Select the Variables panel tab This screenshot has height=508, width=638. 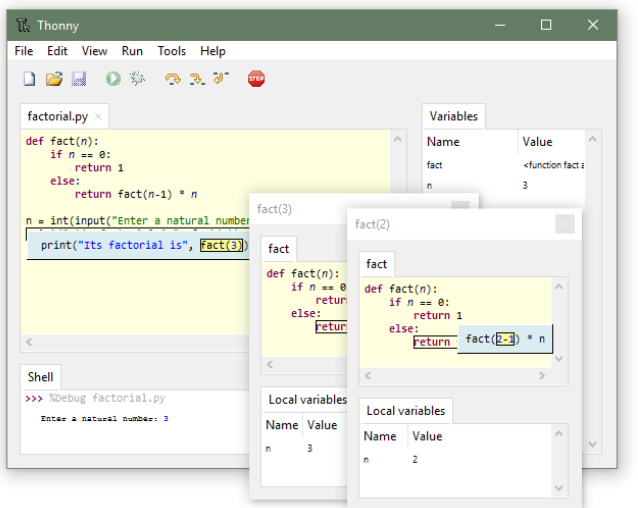click(x=454, y=116)
